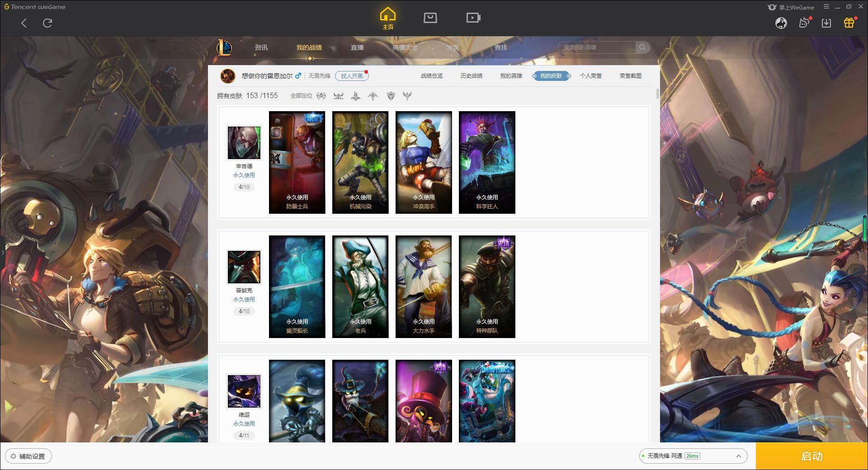Screen dimensions: 868x470
Task: Filter skins by the winged support role icon
Action: (407, 96)
